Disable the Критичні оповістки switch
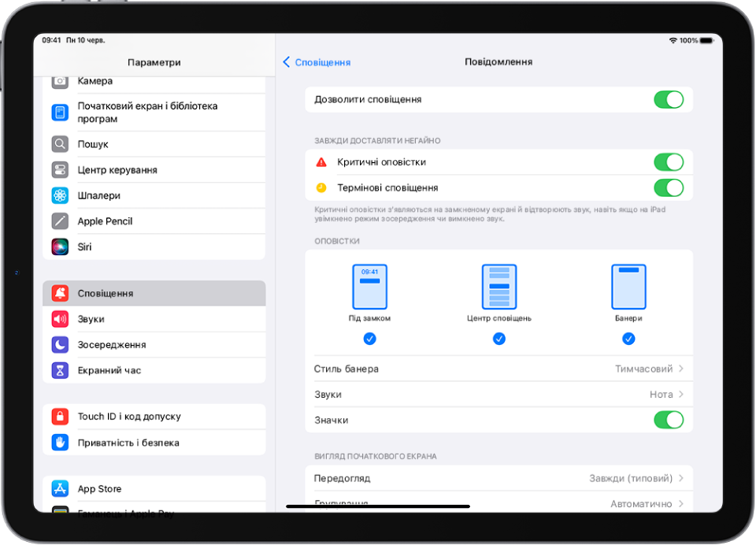Screen dimensions: 756x545 point(669,162)
